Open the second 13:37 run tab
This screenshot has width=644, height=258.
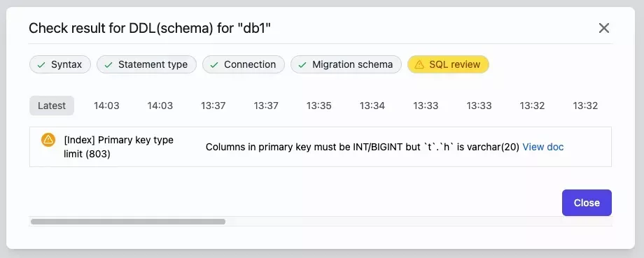(266, 106)
